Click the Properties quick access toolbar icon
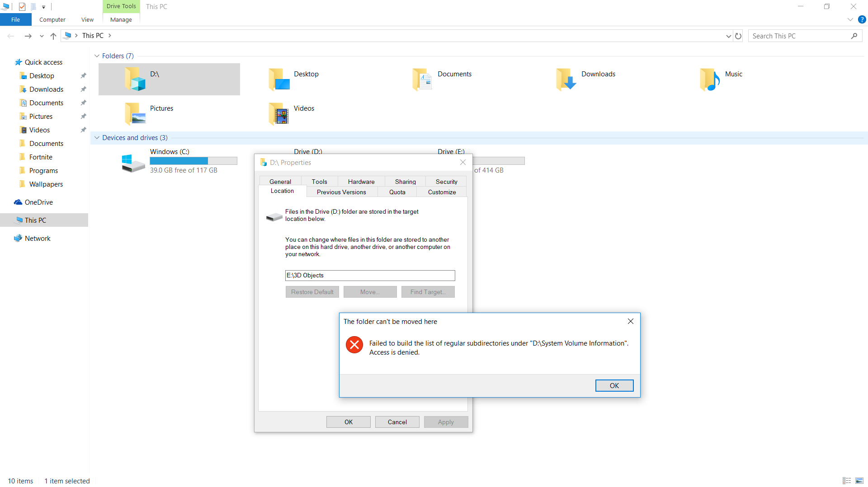 (22, 6)
